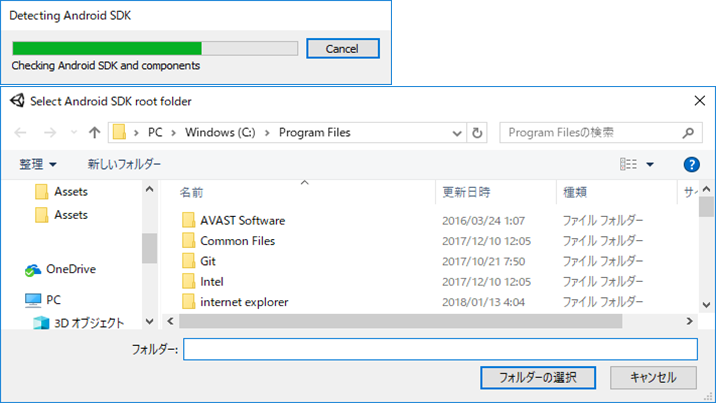Image resolution: width=716 pixels, height=403 pixels.
Task: Expand chevron before PC in breadcrumb
Action: click(x=136, y=133)
